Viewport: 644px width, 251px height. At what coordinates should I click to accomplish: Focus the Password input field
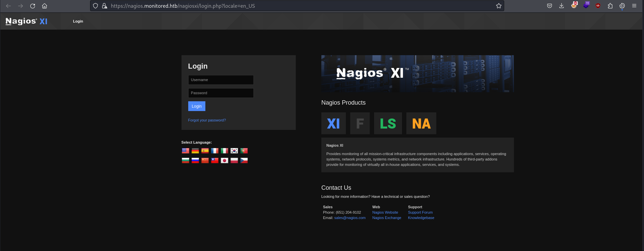tap(221, 93)
